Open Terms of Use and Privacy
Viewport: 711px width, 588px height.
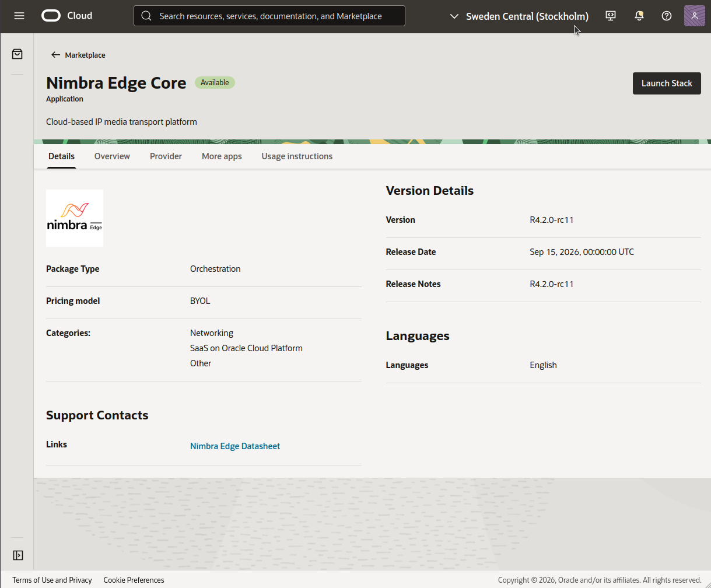[x=52, y=580]
